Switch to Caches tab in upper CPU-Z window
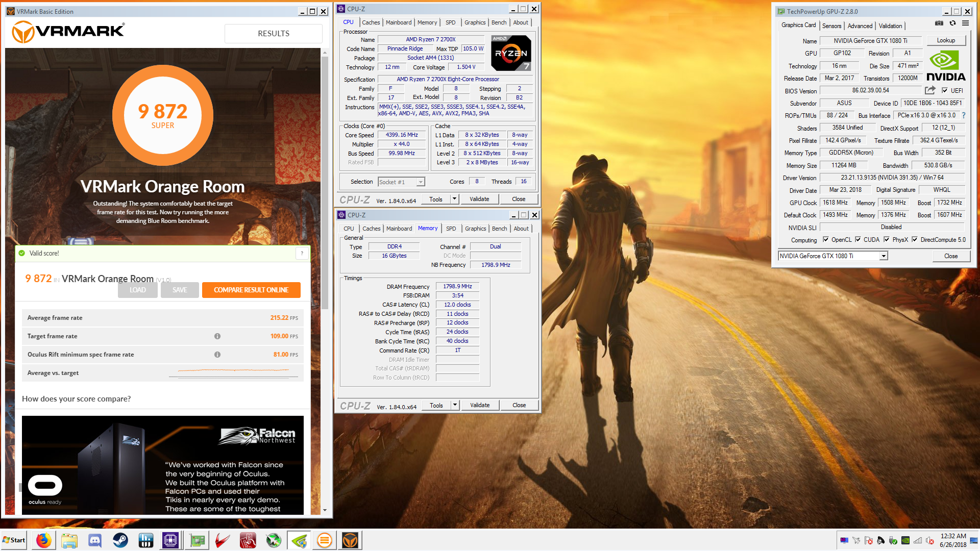 click(x=371, y=22)
